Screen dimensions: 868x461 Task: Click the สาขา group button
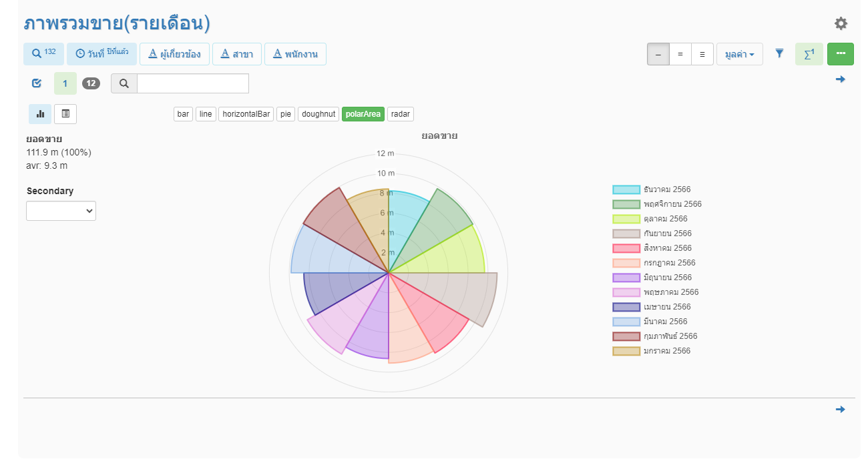tap(236, 54)
